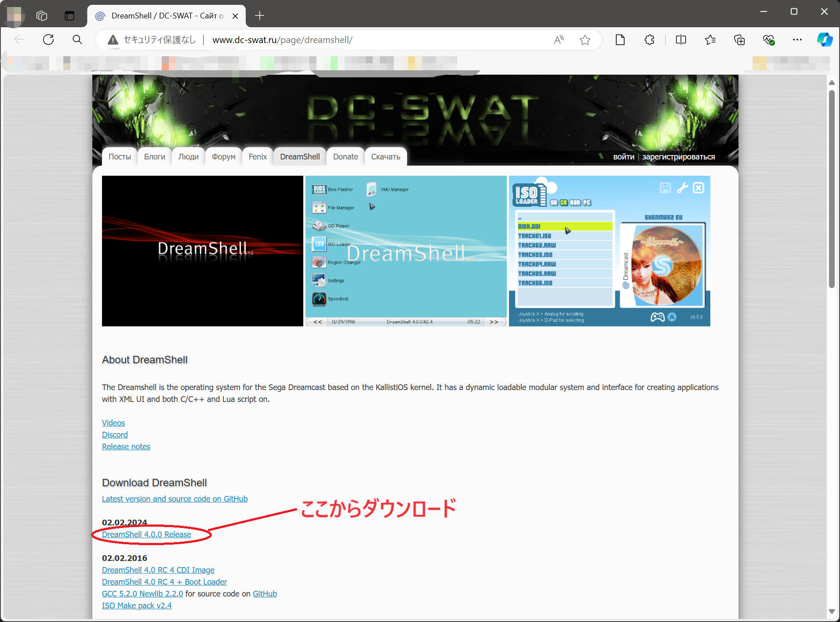Open Latest version and source code on GitHub
This screenshot has width=840, height=622.
pos(175,499)
